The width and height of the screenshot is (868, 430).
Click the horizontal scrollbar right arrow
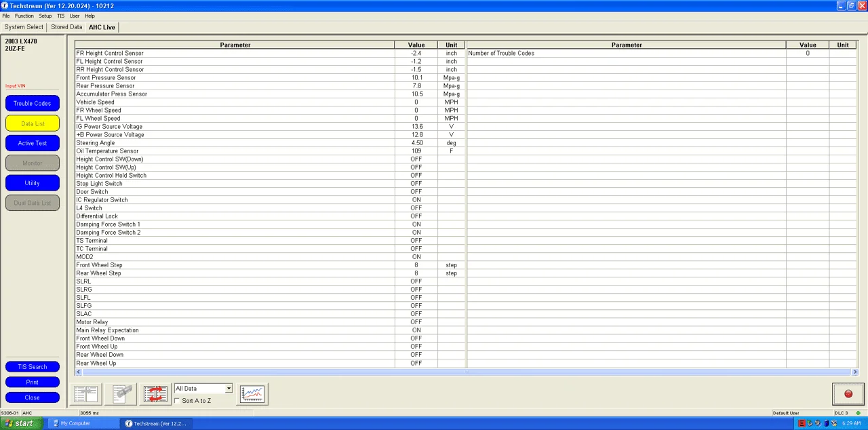tap(855, 372)
